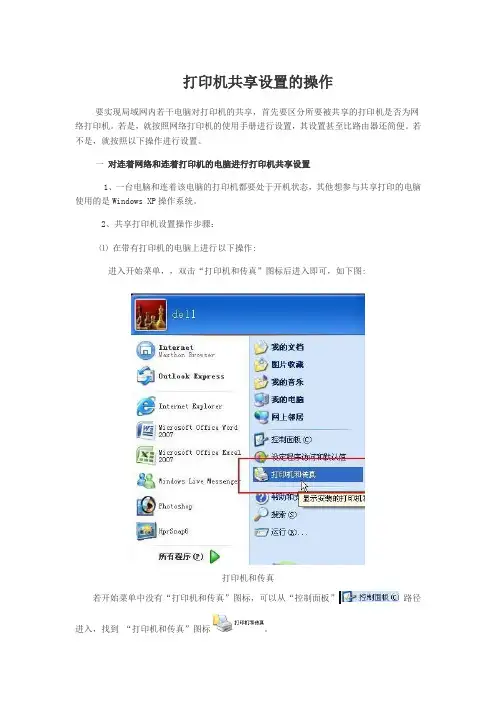Open the 我的文档 folder
Image resolution: width=496 pixels, height=702 pixels.
tap(279, 347)
